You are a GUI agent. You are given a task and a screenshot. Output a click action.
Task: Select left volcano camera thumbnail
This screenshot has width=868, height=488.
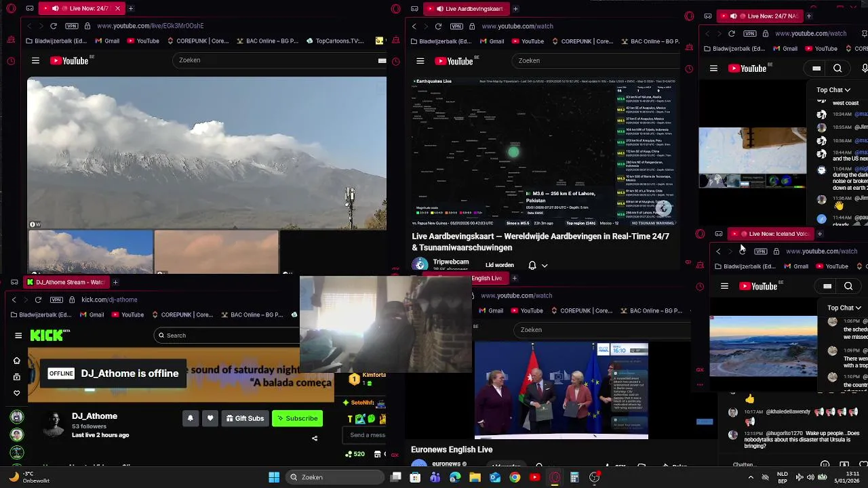[x=91, y=251]
